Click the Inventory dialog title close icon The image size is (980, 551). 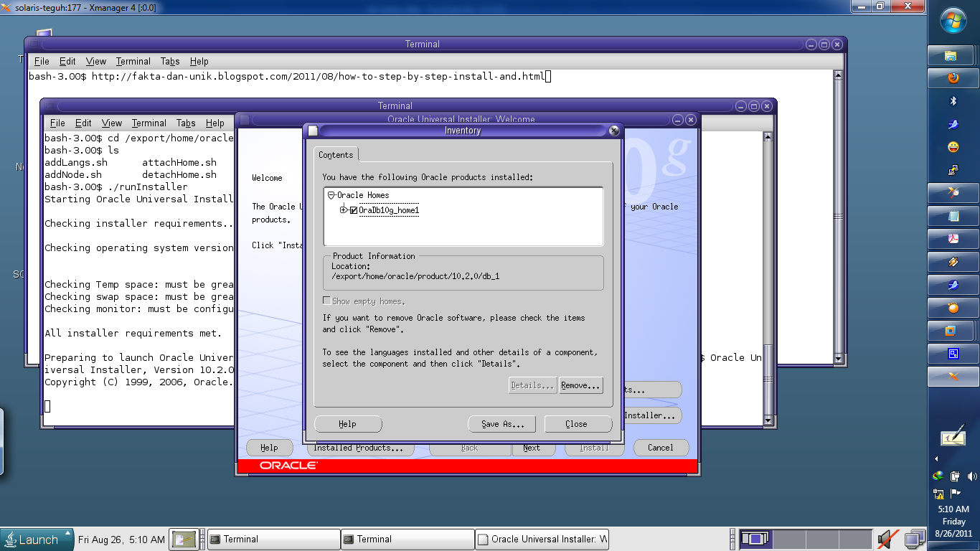click(614, 131)
